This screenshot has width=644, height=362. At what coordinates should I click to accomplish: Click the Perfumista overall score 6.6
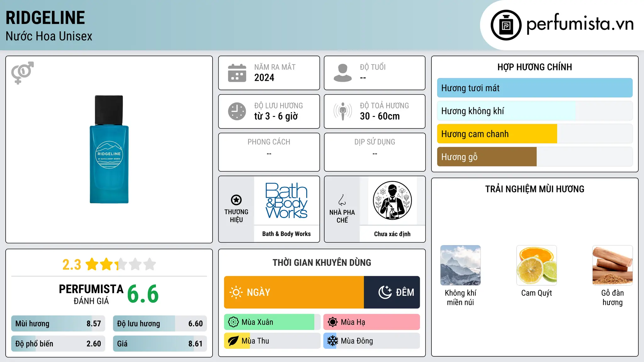click(x=143, y=294)
